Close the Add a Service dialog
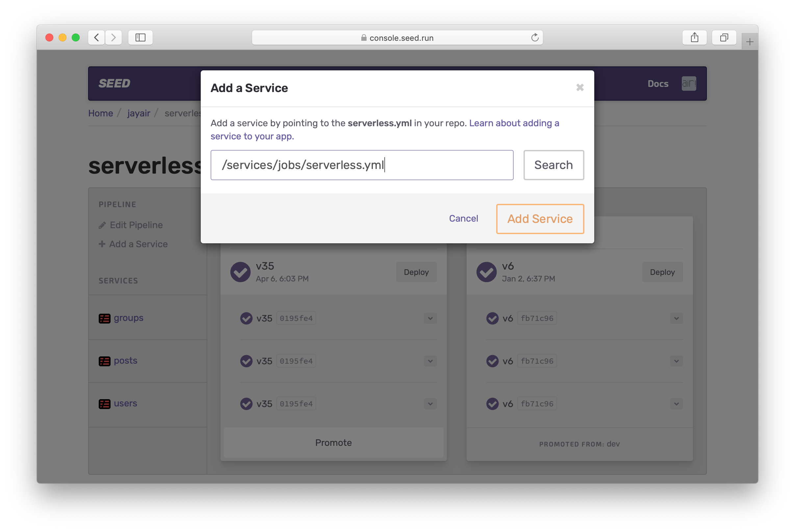 pos(580,87)
